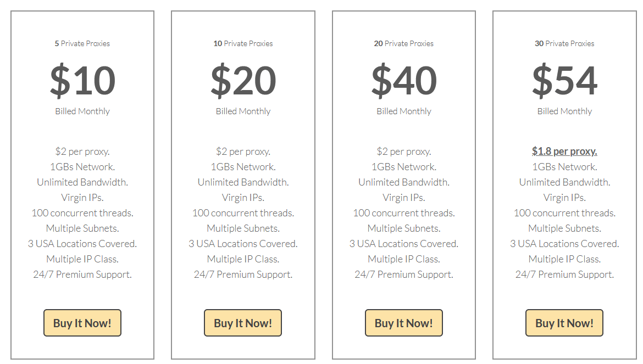Screen dimensions: 643x364
Task: Click Billed Monthly under the $40 price
Action: (x=403, y=110)
